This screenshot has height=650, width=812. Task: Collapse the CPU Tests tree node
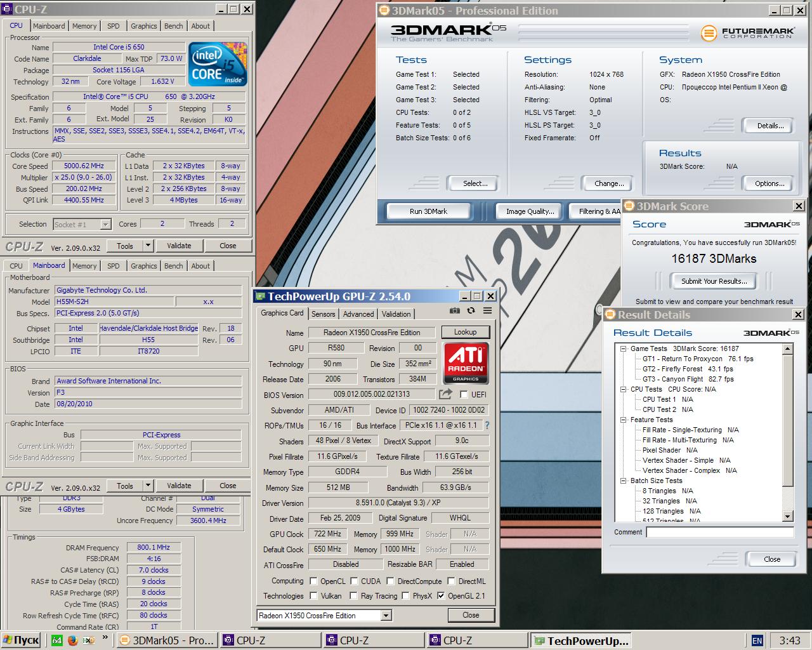coord(623,389)
